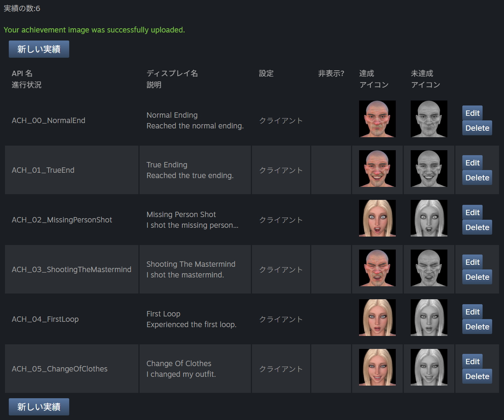
Task: Delete the Change Of Clothes achievement
Action: 477,376
